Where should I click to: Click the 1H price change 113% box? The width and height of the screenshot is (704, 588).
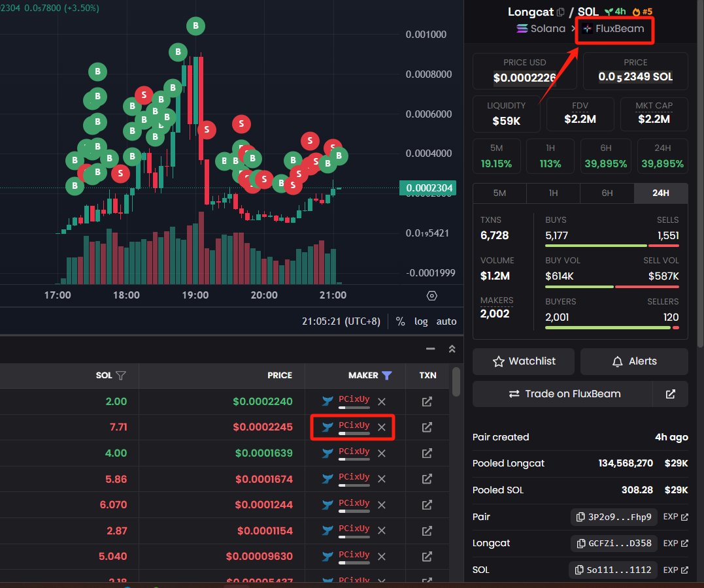coord(550,156)
